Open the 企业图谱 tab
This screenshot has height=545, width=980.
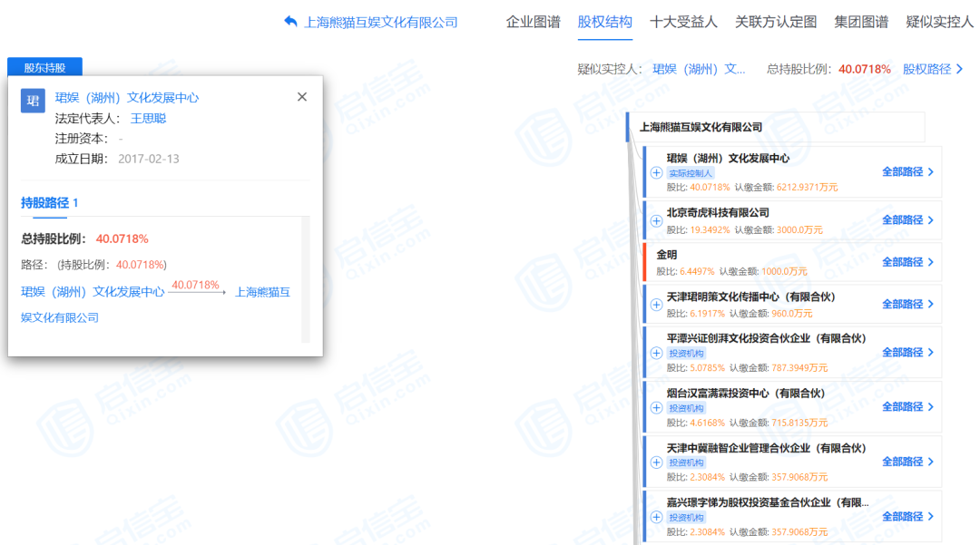(x=534, y=22)
